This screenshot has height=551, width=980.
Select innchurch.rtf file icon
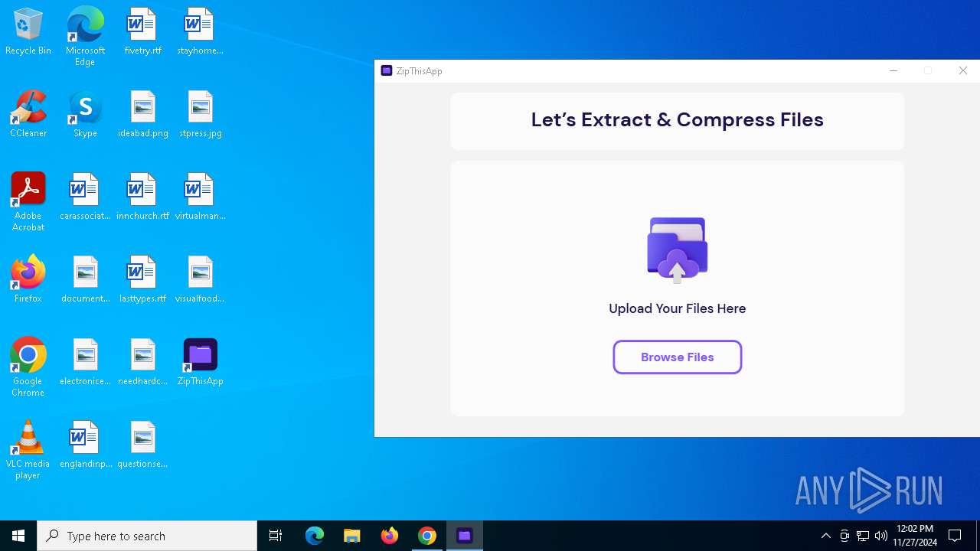click(142, 197)
